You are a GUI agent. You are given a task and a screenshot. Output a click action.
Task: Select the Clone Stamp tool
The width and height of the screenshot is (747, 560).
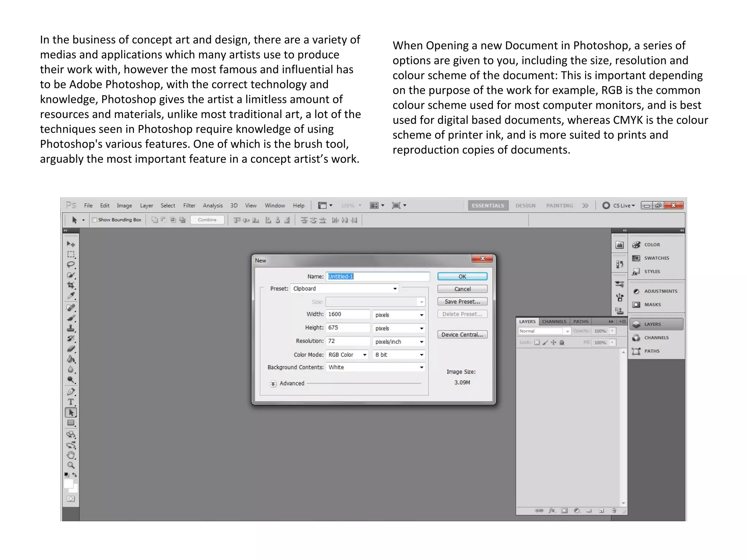click(71, 328)
